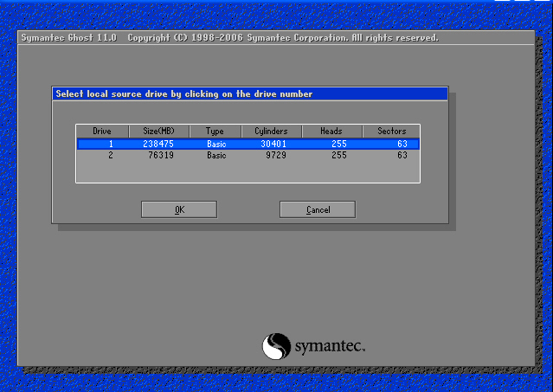Click the 9729 cylinders value
Image resolution: width=553 pixels, height=392 pixels.
(276, 155)
